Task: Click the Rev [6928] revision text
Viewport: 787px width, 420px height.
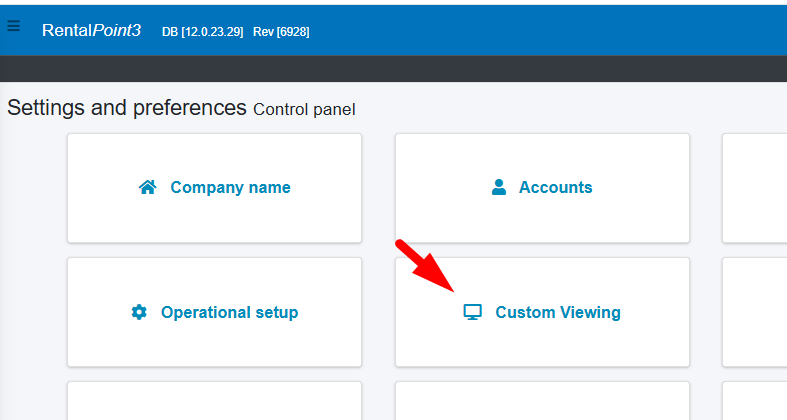Action: (281, 32)
